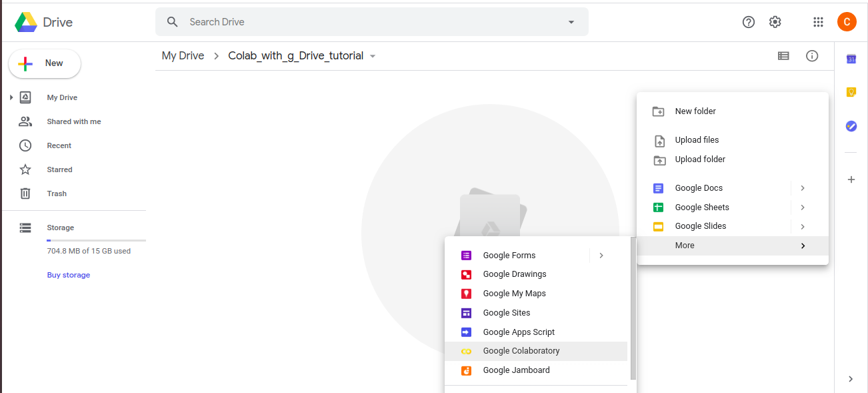Open Drive settings gear
The width and height of the screenshot is (868, 393).
pyautogui.click(x=775, y=22)
